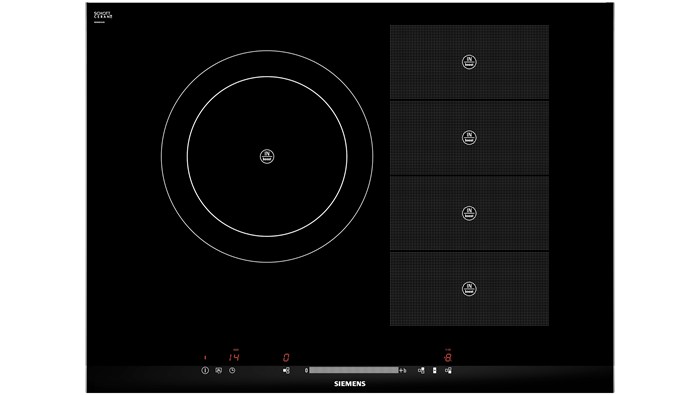Viewport: 700px width, 395px height.
Task: Click the middle of the power level slider
Action: coord(354,370)
